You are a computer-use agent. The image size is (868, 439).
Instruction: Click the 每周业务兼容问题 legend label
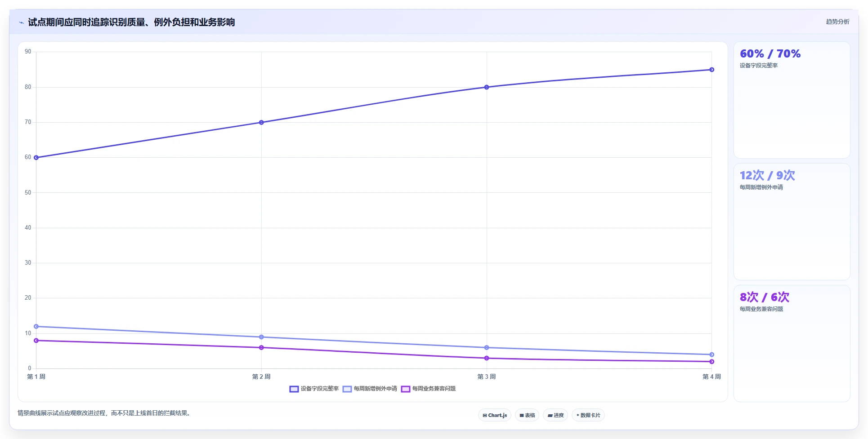pos(434,389)
